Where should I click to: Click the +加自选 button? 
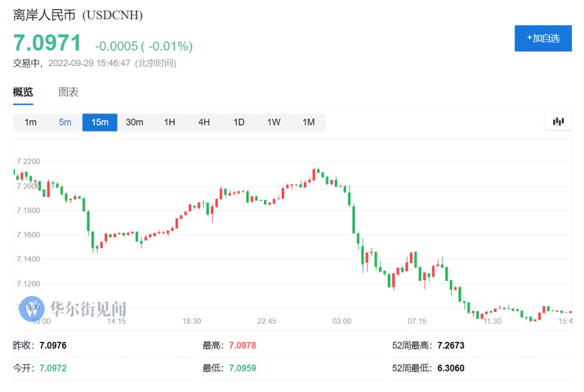click(x=543, y=38)
